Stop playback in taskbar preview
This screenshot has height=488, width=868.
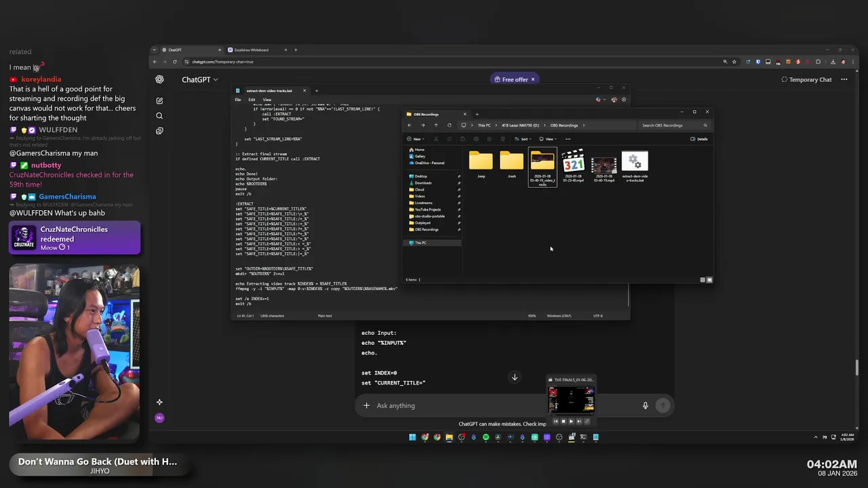(563, 422)
